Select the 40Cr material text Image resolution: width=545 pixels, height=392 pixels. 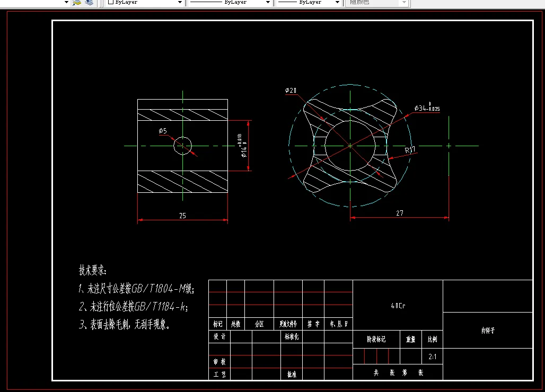tap(398, 306)
